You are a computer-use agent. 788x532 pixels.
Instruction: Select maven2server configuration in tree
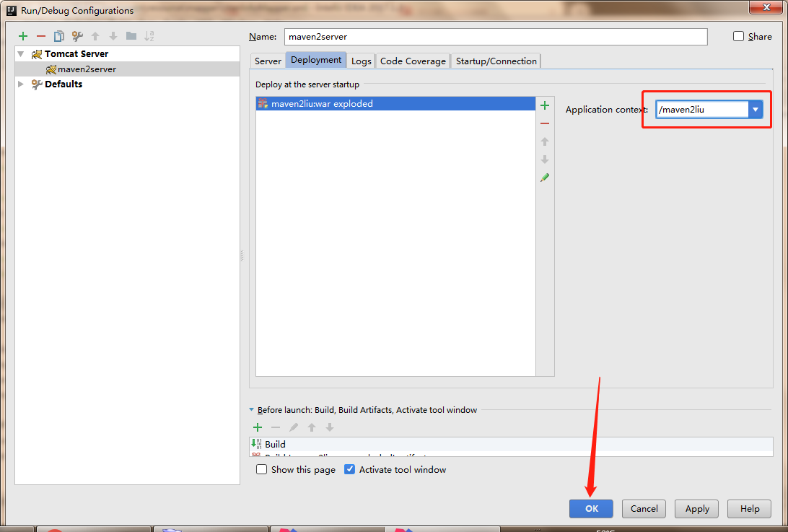click(x=128, y=69)
